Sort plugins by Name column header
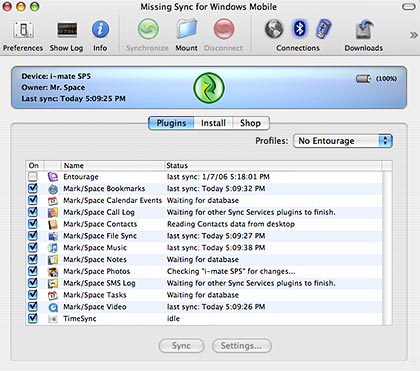The image size is (420, 371). (113, 165)
